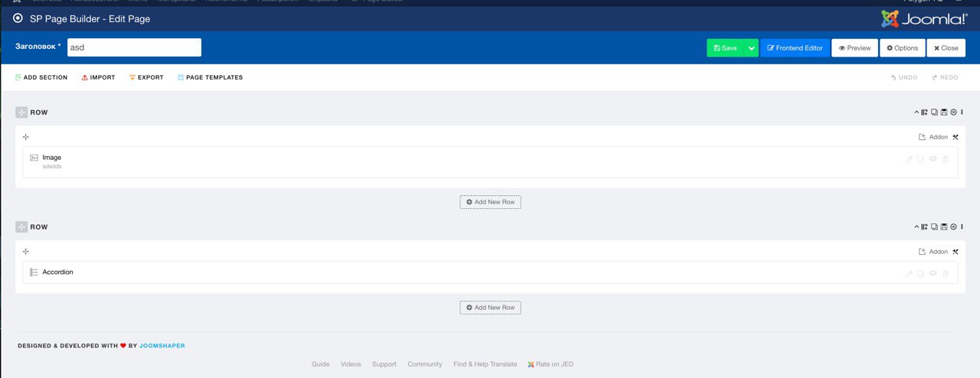
Task: Click the SP Page Builder circle icon
Action: [x=18, y=18]
